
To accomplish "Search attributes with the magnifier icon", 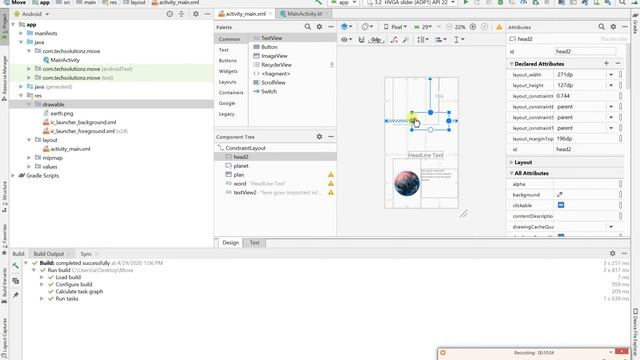I will (x=601, y=27).
